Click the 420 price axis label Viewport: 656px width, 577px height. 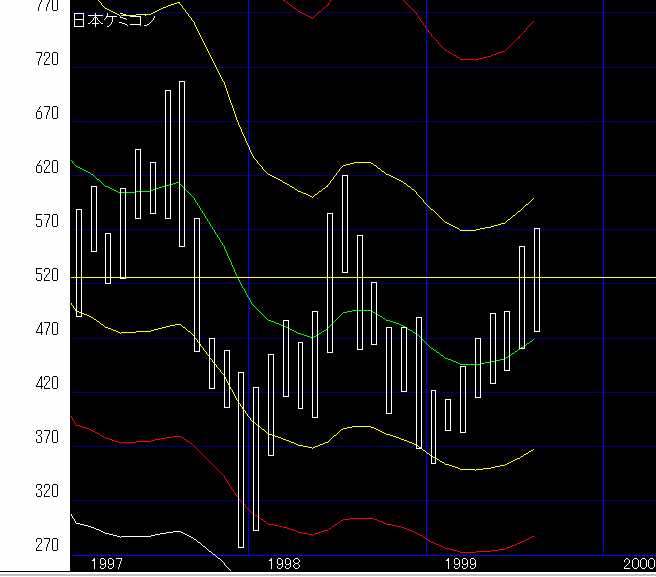pos(46,384)
